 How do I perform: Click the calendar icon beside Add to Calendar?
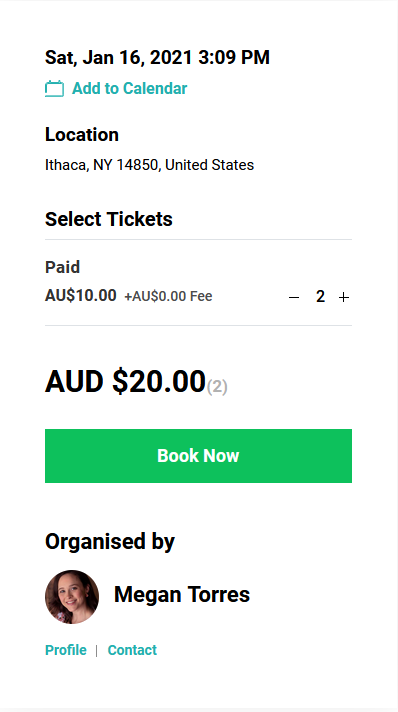(55, 89)
